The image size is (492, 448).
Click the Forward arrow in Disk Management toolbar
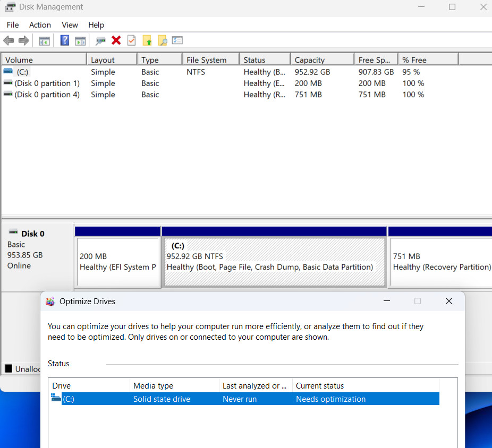pyautogui.click(x=24, y=40)
